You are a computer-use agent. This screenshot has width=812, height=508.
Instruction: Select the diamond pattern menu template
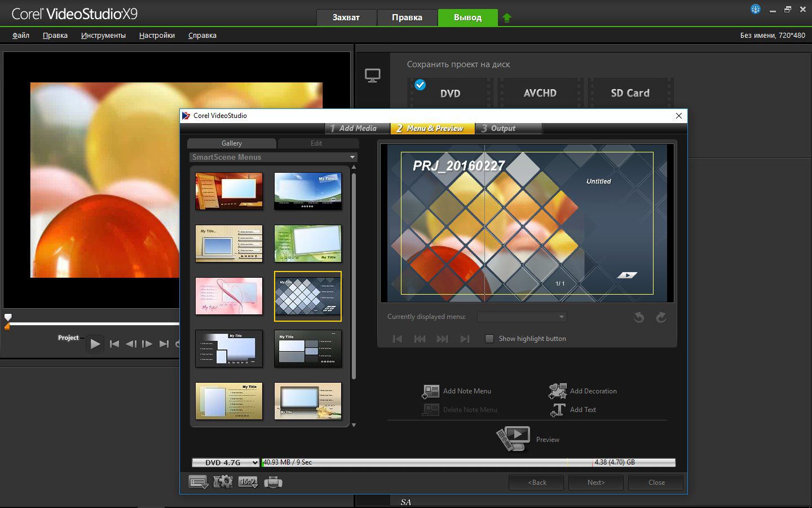(308, 296)
